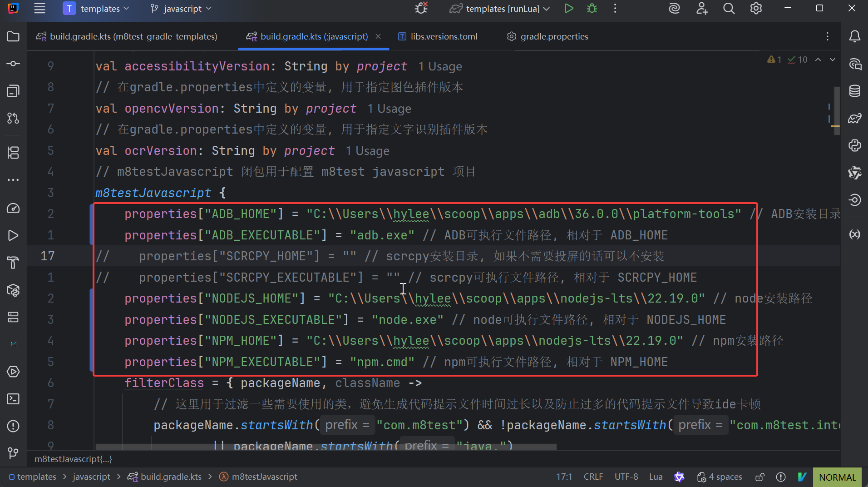Open Search Everywhere magnifier
The height and width of the screenshot is (487, 868).
click(x=729, y=9)
